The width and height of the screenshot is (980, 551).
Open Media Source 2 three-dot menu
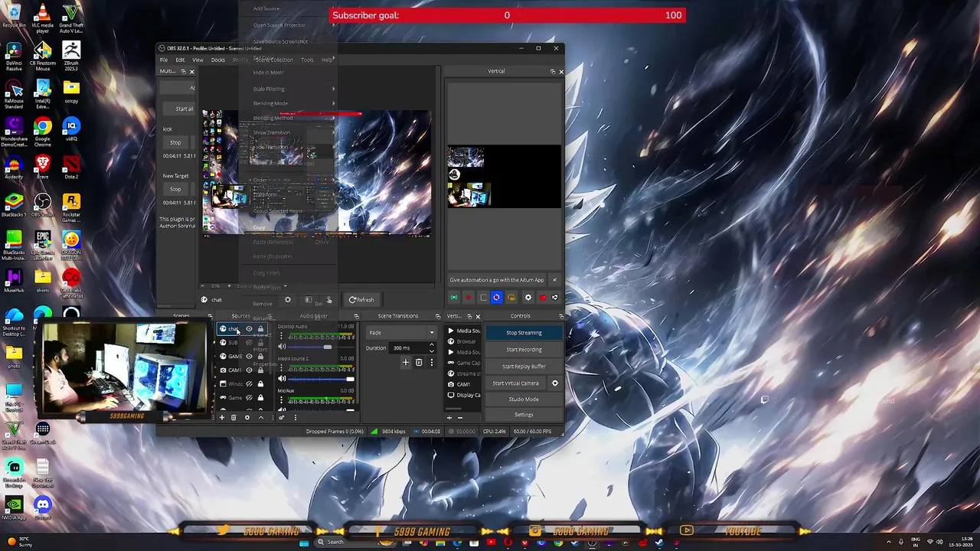(x=281, y=368)
